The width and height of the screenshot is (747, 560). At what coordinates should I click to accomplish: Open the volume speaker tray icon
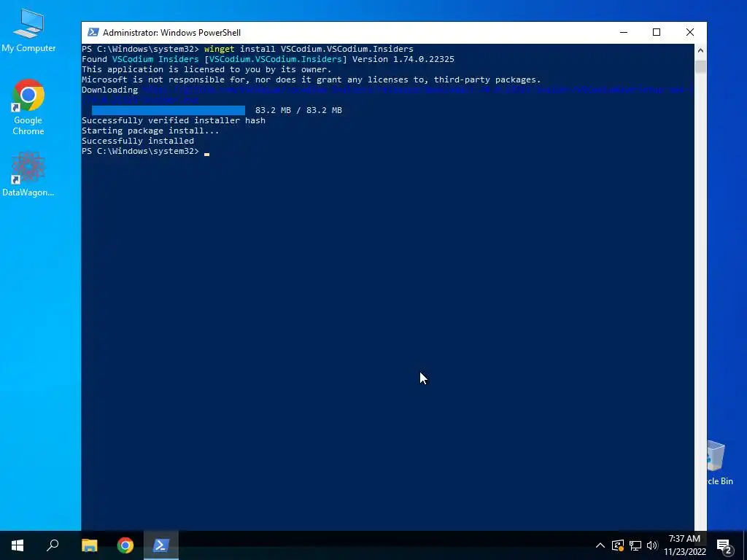coord(652,545)
